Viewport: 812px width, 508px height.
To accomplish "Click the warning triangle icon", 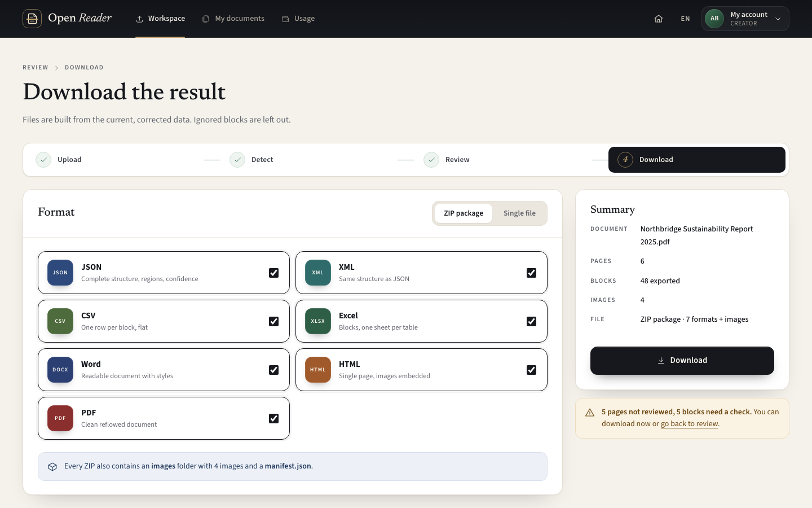I will tap(590, 413).
